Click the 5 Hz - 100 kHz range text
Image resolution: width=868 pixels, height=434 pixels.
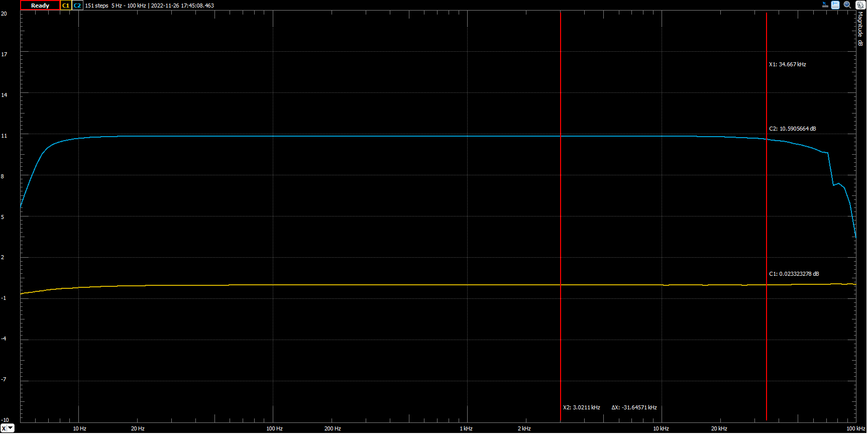click(129, 6)
